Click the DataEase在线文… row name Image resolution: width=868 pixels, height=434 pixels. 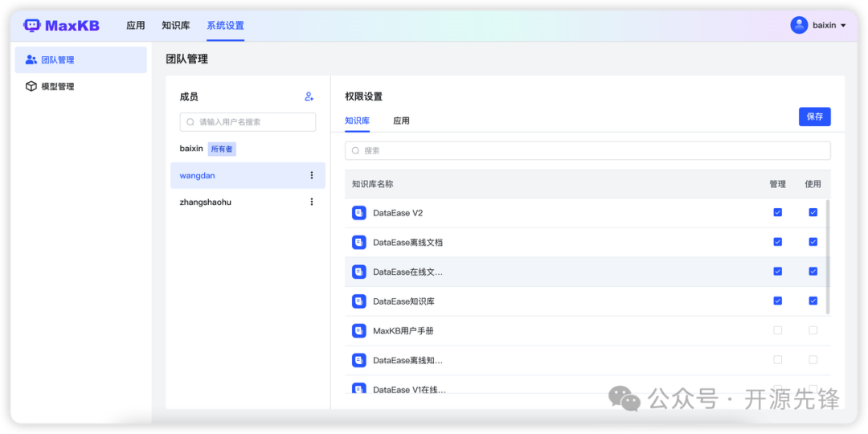(x=408, y=272)
